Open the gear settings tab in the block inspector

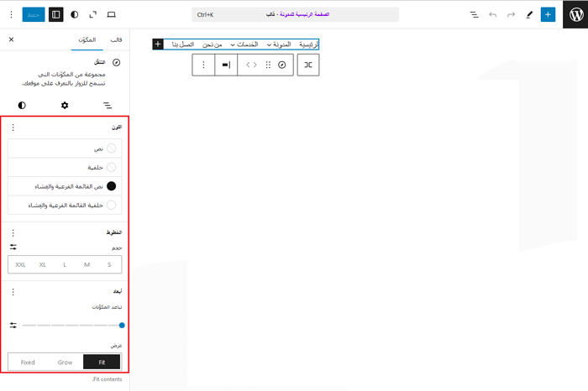click(65, 105)
